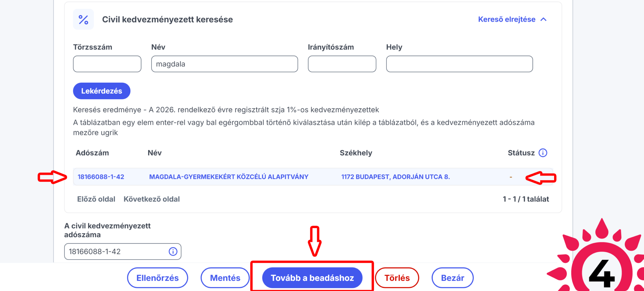This screenshot has width=644, height=291.
Task: Click the MAGDALA-GYERMEKEKÉRT KÖZCÉLÚ ALAPITVÁNY name
Action: 229,177
